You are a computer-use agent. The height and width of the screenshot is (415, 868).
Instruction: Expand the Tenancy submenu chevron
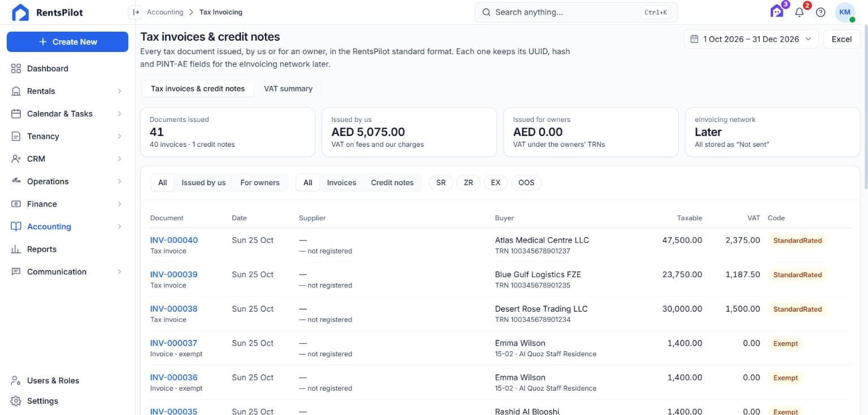(x=119, y=136)
